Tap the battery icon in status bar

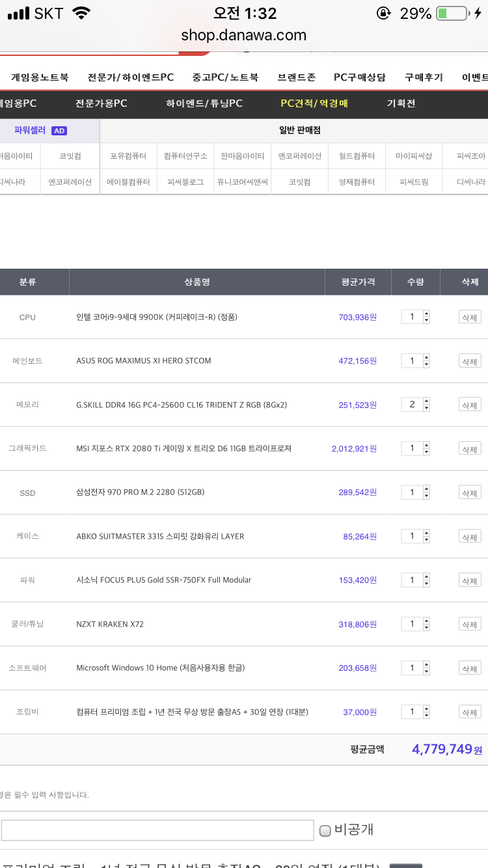(452, 13)
